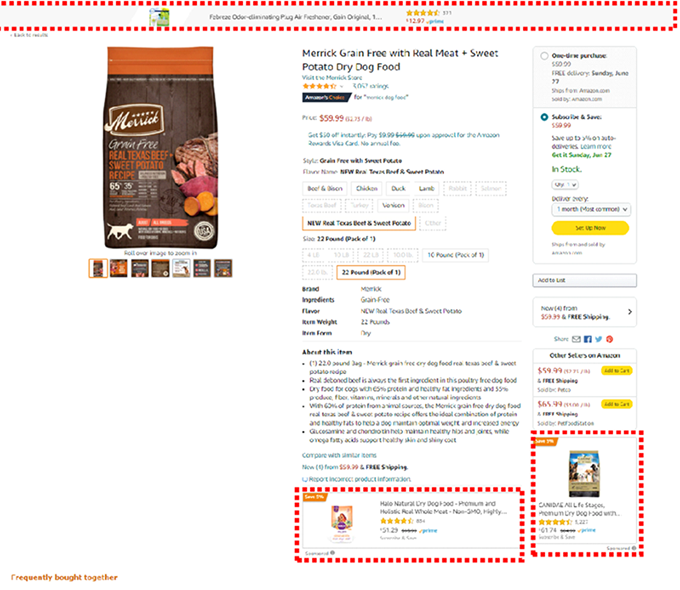Click the Set Up Now button

[x=590, y=228]
